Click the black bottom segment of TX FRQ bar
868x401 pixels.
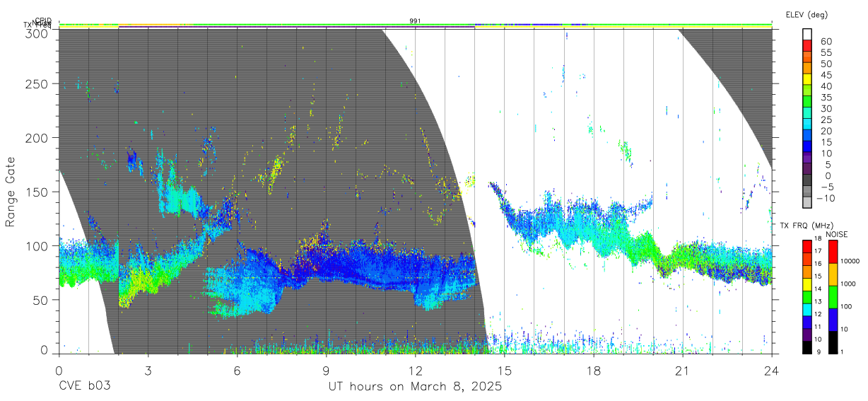[807, 347]
